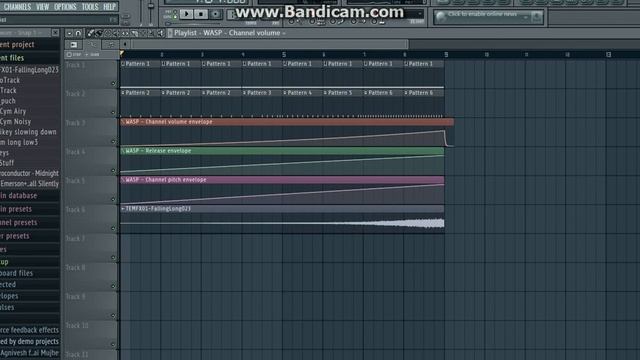
Task: Open the HELP menu
Action: pos(109,7)
